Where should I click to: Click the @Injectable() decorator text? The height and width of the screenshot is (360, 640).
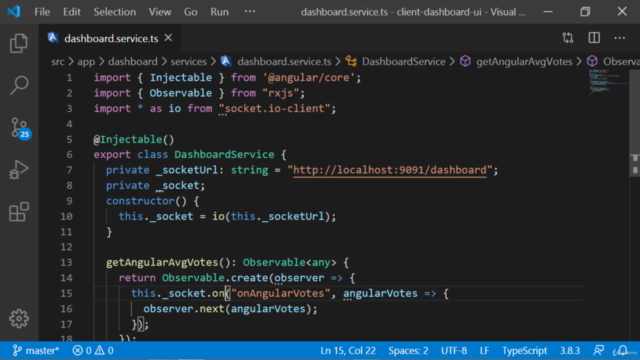[134, 140]
